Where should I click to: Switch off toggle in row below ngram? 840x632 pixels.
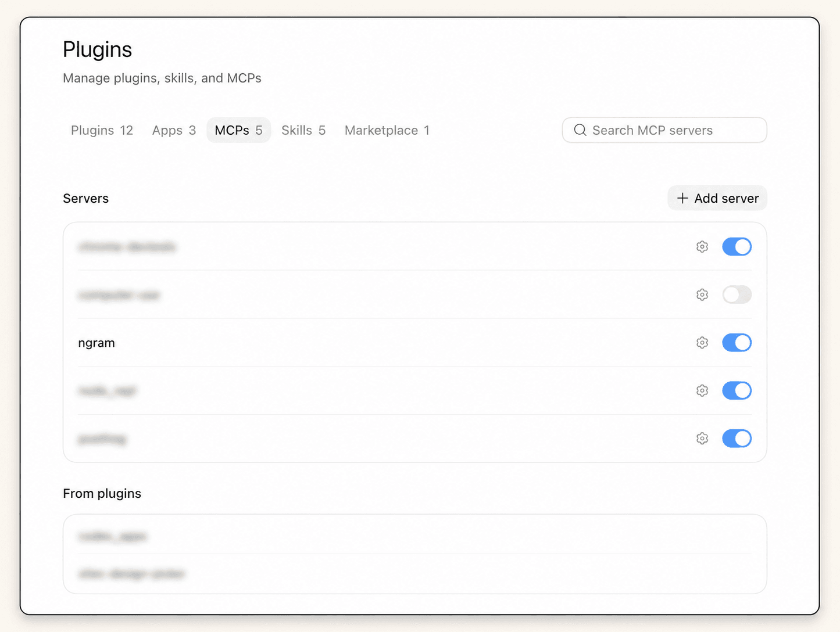tap(737, 390)
